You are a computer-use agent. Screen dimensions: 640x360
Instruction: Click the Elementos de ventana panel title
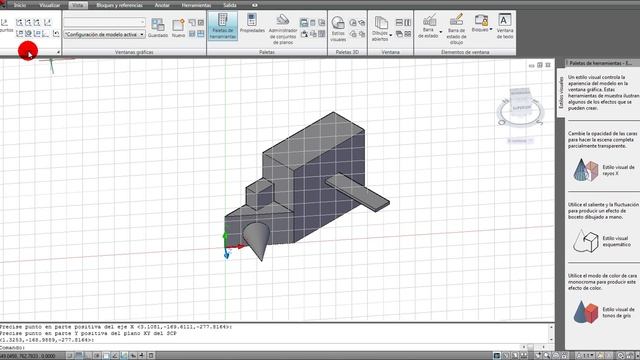(x=465, y=52)
